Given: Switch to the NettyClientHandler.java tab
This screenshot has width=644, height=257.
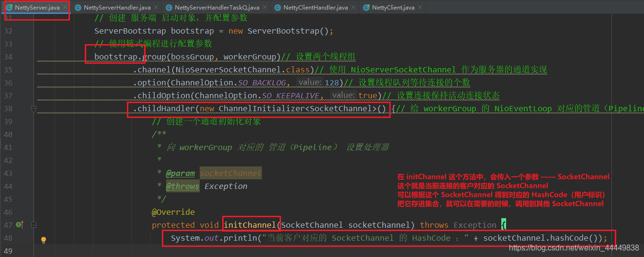Looking at the screenshot, I should [x=316, y=8].
